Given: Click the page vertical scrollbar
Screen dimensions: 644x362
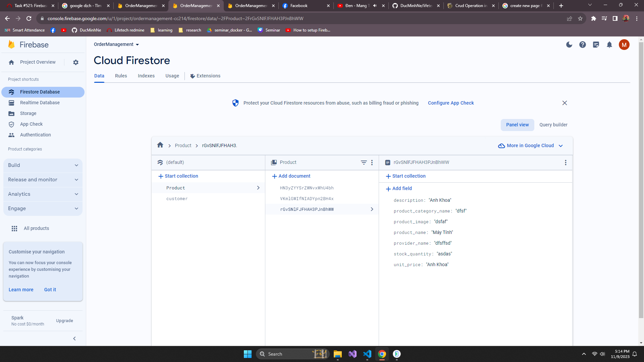Looking at the screenshot, I should tap(641, 181).
